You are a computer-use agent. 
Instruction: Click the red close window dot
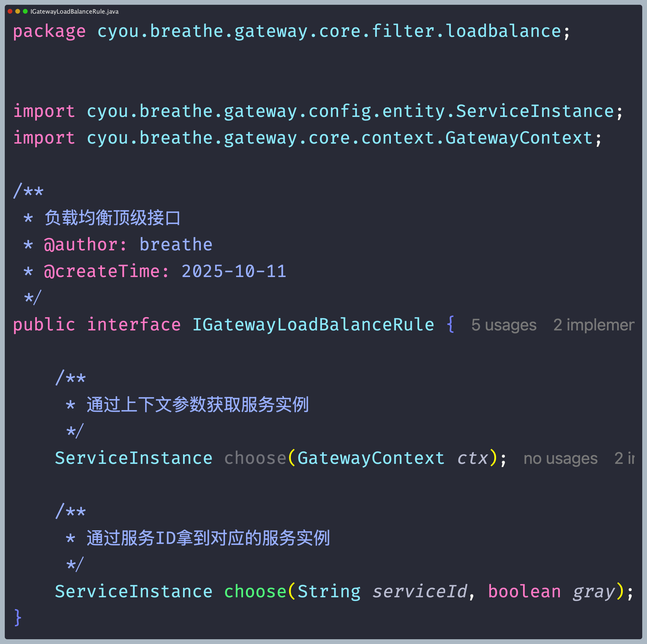click(10, 11)
